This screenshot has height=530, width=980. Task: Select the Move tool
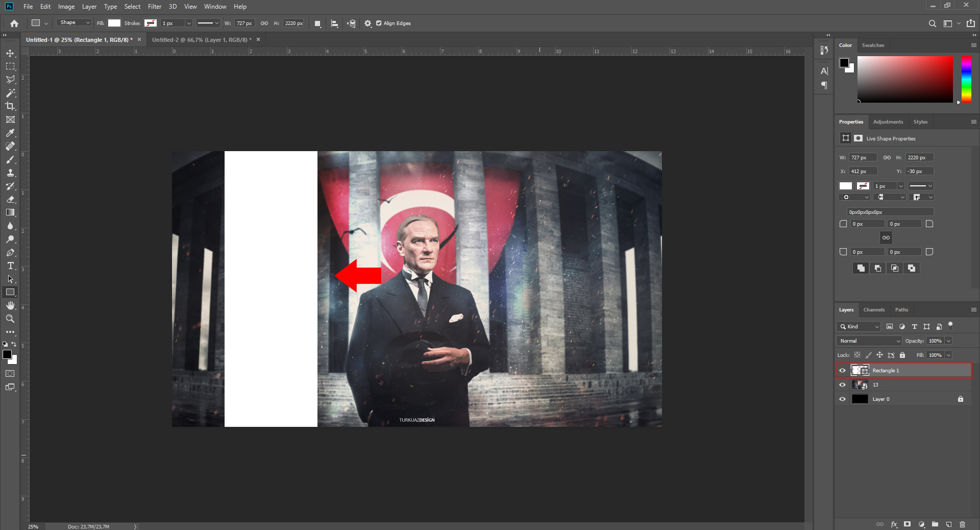click(10, 54)
